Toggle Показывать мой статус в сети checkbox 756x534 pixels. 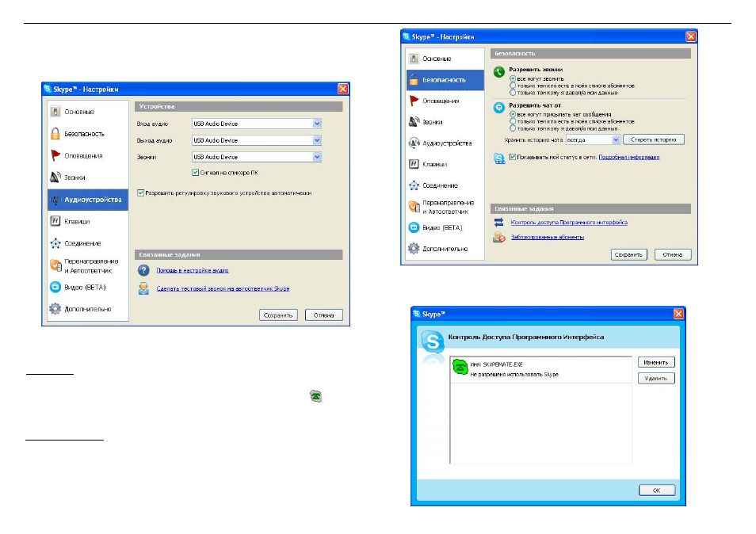[x=513, y=157]
